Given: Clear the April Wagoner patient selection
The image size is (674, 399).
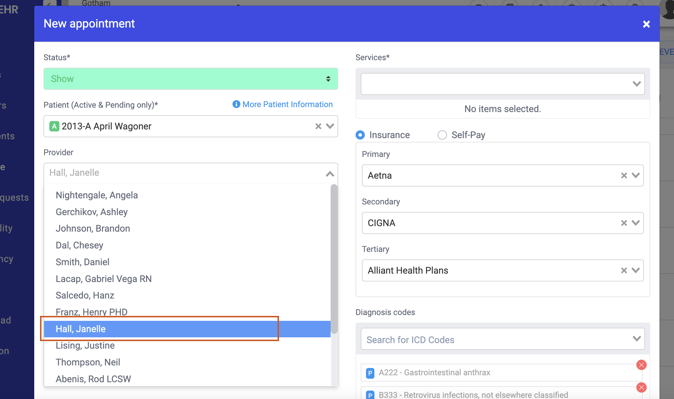Looking at the screenshot, I should click(318, 126).
